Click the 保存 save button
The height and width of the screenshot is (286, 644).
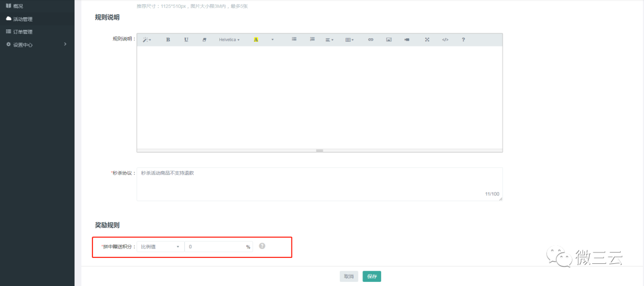click(x=371, y=276)
